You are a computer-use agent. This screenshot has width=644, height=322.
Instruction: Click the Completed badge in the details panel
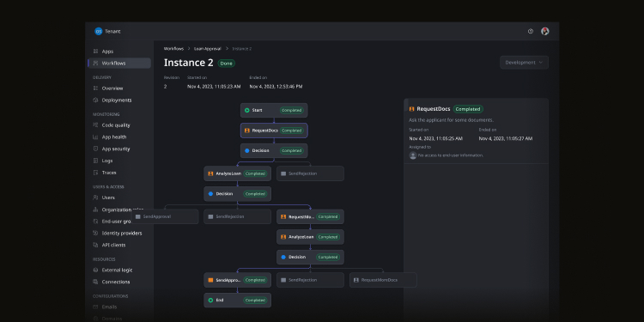coord(468,109)
